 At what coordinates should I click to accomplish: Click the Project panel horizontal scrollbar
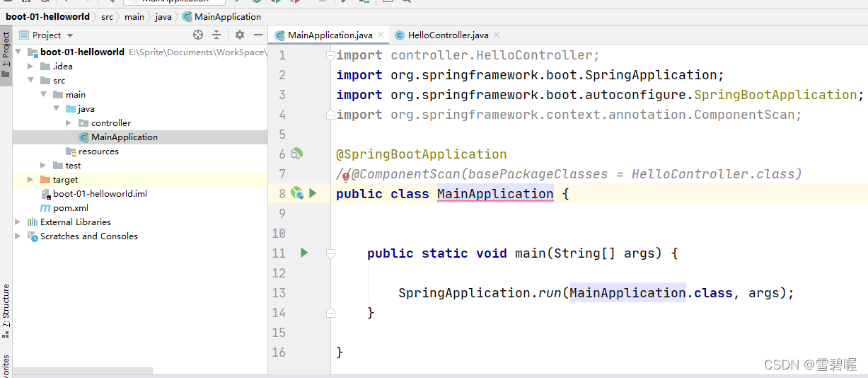coord(83,371)
